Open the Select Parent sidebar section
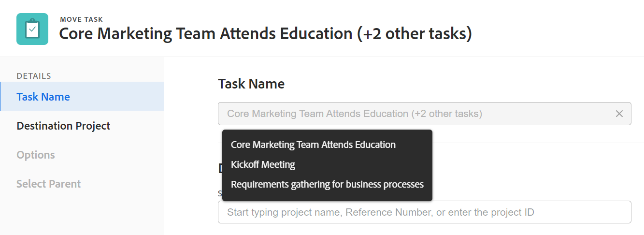Screen dimensions: 644x235 48,184
